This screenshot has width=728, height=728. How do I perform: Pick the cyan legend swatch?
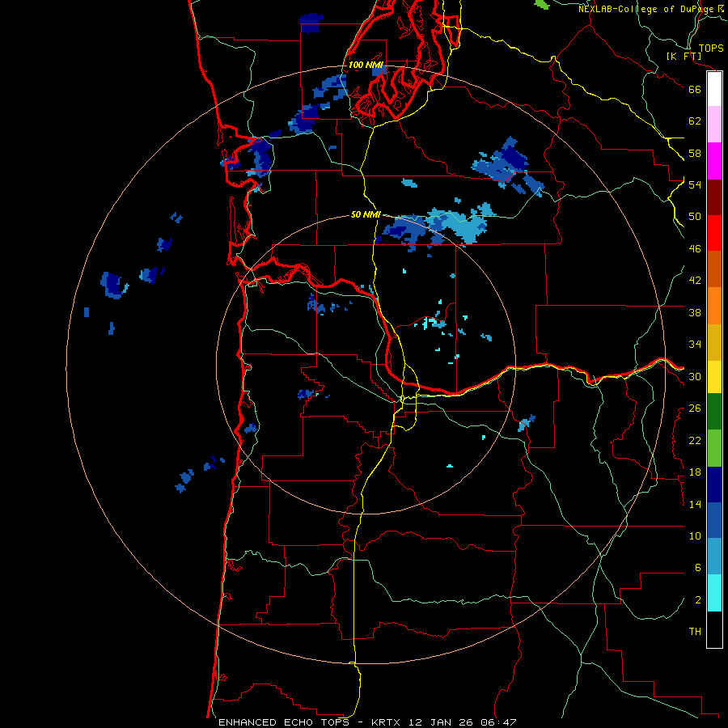click(714, 593)
